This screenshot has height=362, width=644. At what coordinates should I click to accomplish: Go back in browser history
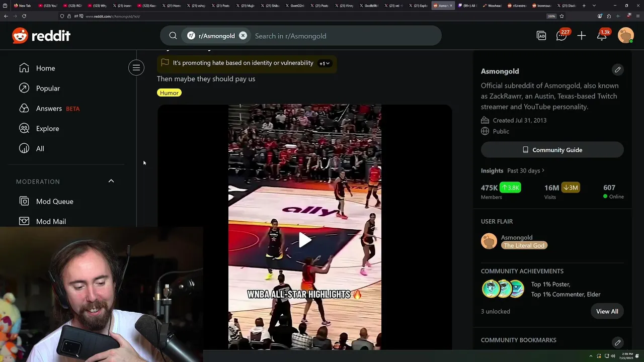pos(6,16)
